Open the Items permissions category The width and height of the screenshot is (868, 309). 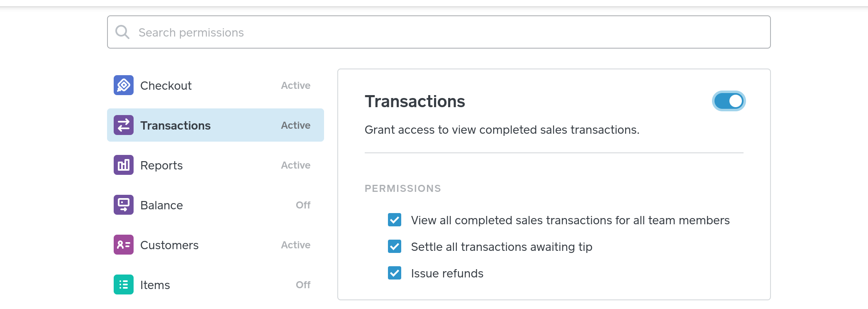(155, 285)
